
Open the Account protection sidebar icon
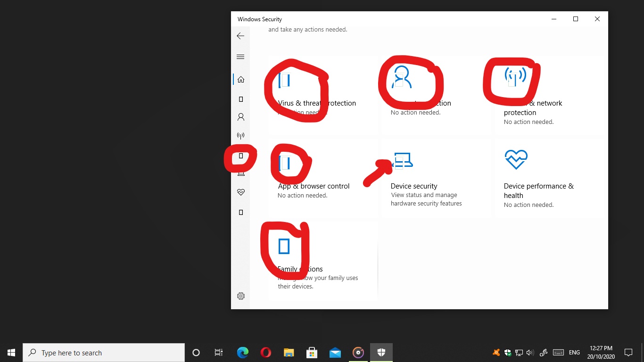tap(241, 117)
